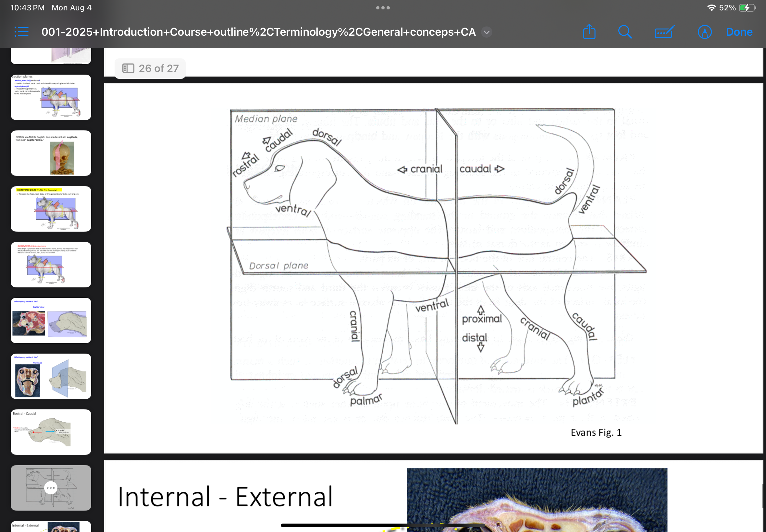The width and height of the screenshot is (766, 532).
Task: Click the Median plane label in diagram
Action: point(266,119)
